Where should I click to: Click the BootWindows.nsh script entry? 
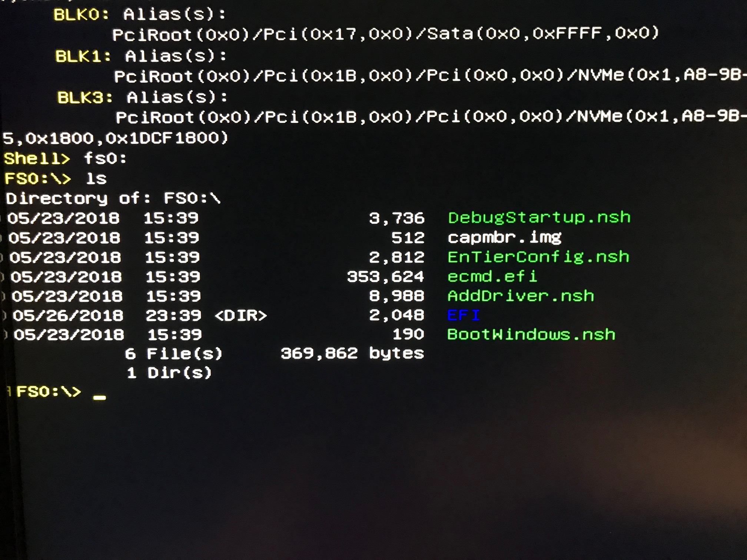click(x=531, y=335)
